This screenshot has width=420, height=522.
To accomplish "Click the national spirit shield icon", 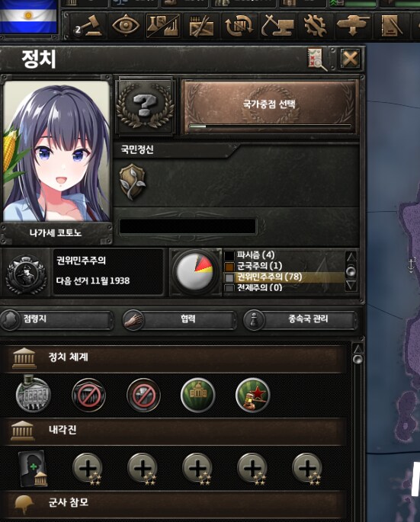I will point(132,182).
